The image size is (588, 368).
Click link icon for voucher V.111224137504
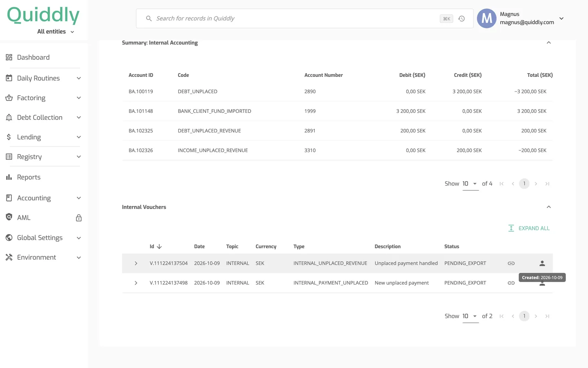(511, 263)
